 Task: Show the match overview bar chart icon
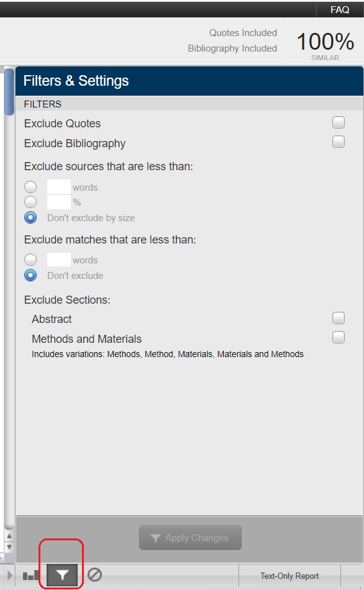coord(31,575)
